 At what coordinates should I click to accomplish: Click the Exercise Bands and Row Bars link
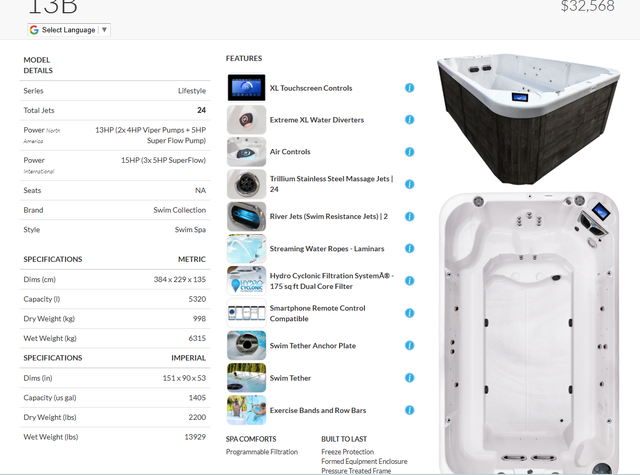click(x=318, y=410)
